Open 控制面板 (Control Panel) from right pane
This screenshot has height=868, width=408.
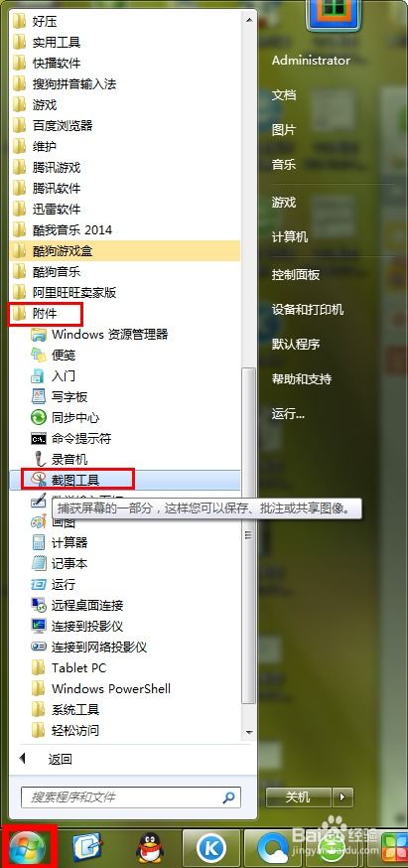pos(296,274)
